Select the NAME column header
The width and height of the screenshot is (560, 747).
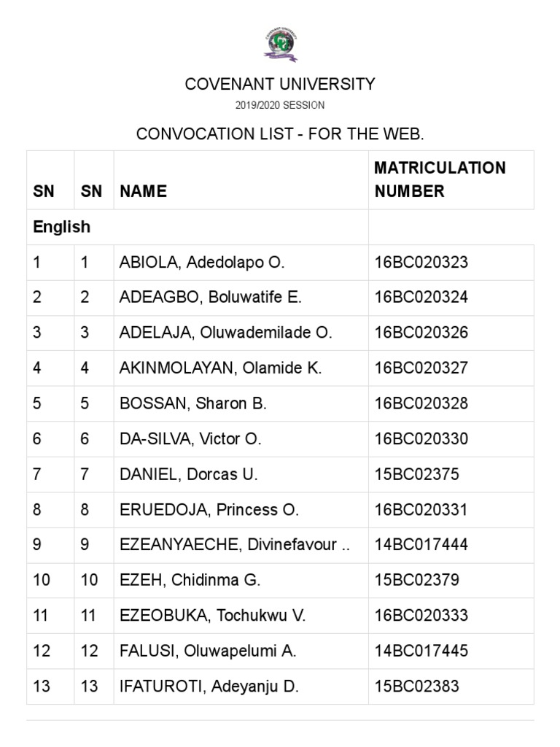(144, 191)
